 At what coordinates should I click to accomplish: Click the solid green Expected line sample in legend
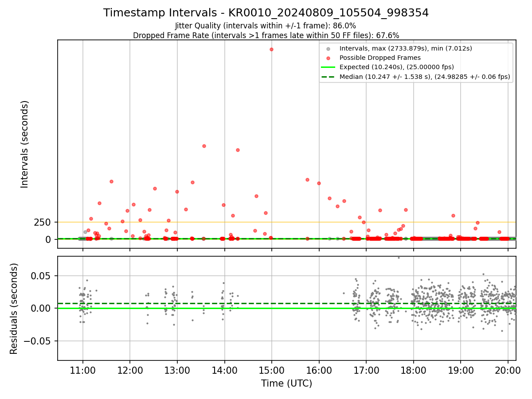[x=328, y=67]
